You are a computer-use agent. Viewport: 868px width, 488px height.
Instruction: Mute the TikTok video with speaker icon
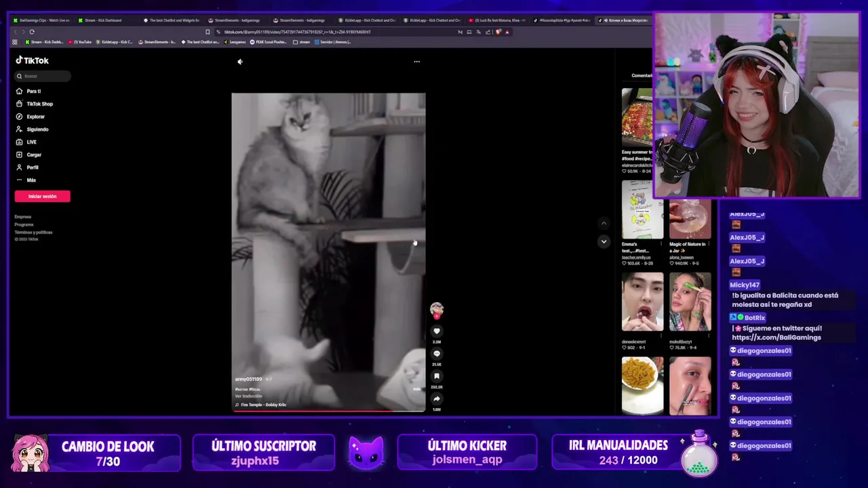pos(239,62)
